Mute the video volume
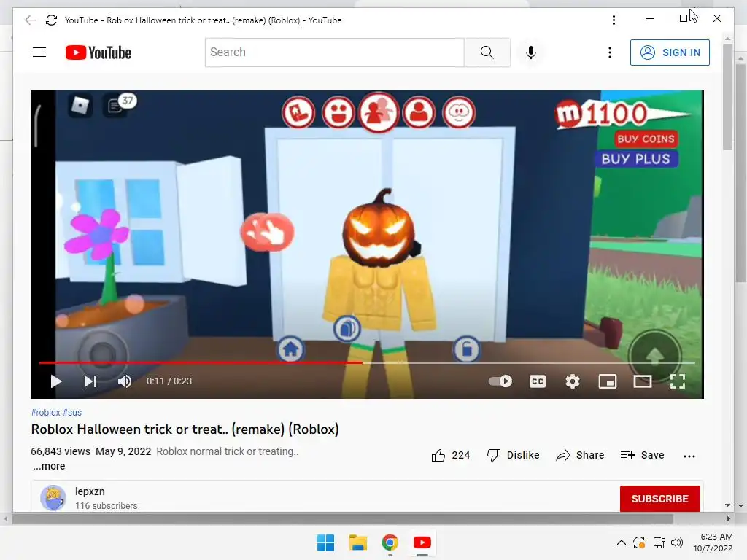747x560 pixels. [124, 381]
